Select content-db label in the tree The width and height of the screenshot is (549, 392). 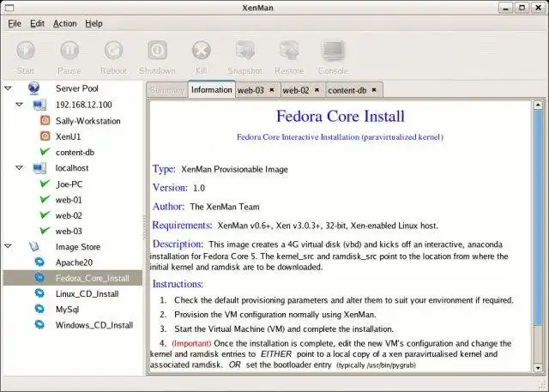(x=75, y=152)
